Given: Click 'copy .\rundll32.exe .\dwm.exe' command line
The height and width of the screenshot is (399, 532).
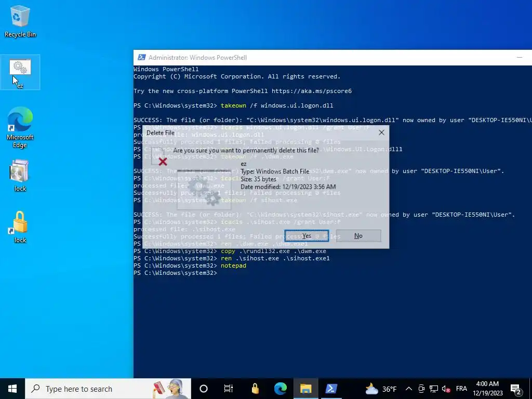Looking at the screenshot, I should coord(273,251).
